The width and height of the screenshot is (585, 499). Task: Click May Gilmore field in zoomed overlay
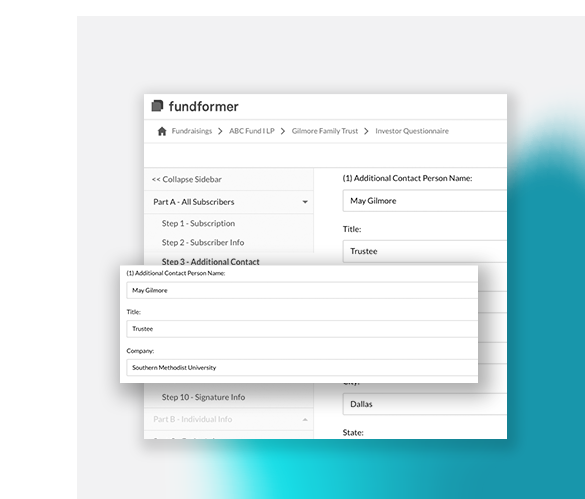(x=302, y=290)
